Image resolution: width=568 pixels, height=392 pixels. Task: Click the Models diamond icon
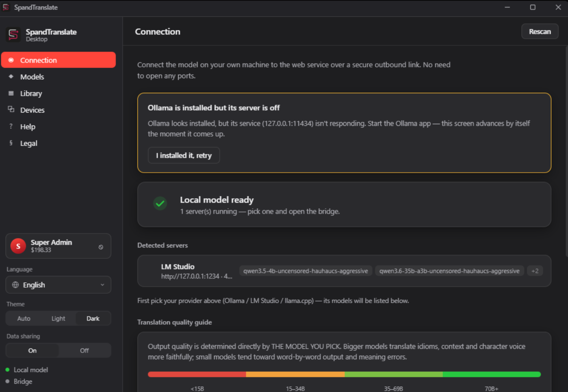[11, 77]
